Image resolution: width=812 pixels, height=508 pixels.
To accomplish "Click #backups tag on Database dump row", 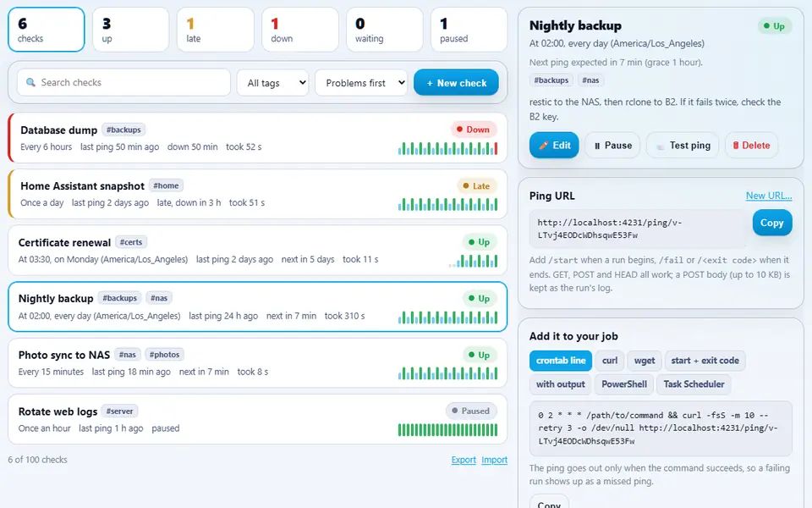I will pyautogui.click(x=123, y=130).
